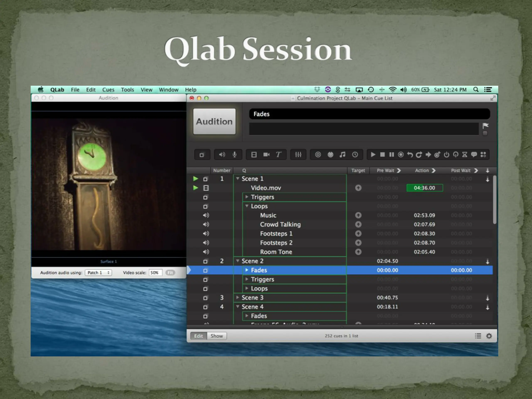
Task: Open the View menu
Action: [146, 90]
